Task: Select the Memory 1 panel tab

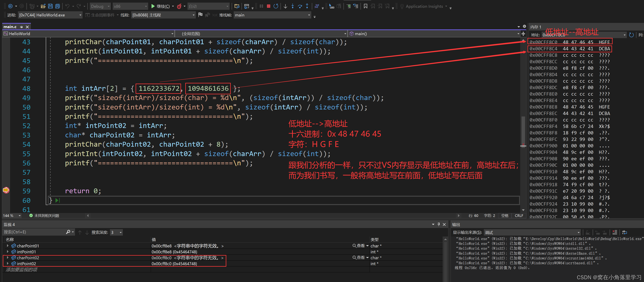Action: (x=536, y=27)
